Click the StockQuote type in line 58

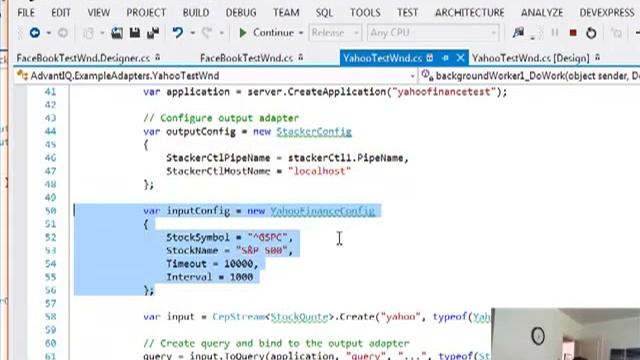299,317
